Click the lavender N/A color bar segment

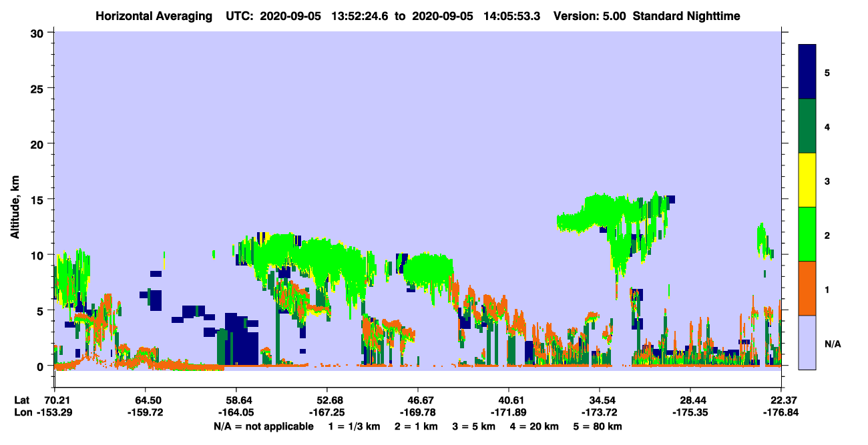[x=807, y=342]
